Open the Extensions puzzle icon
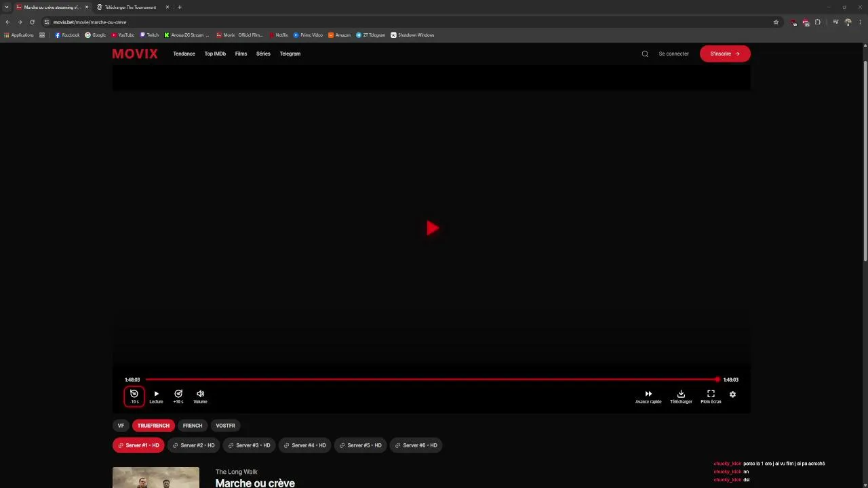Screen dimensions: 868x488 (x=818, y=22)
